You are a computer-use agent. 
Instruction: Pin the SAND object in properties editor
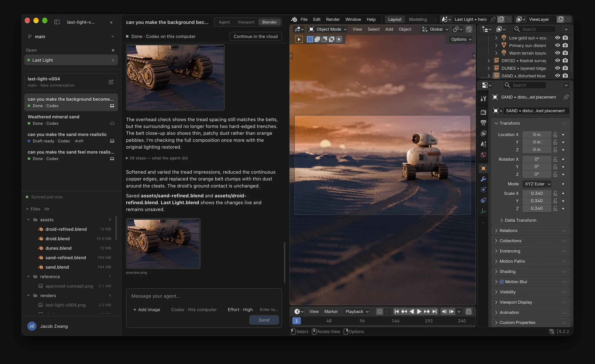pyautogui.click(x=566, y=97)
